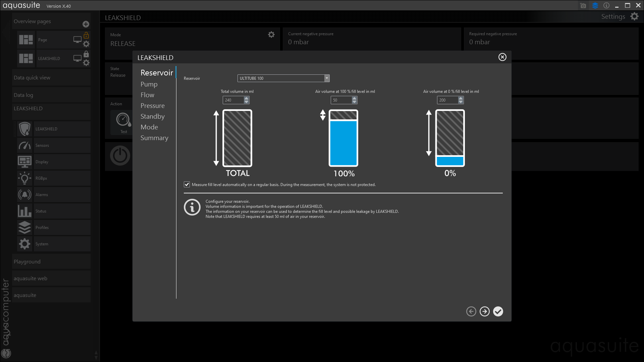
Task: Take a screenshot with camera icon
Action: pos(583,6)
